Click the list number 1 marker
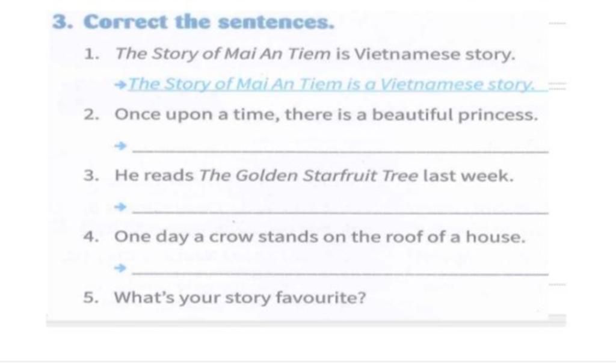 coord(91,55)
